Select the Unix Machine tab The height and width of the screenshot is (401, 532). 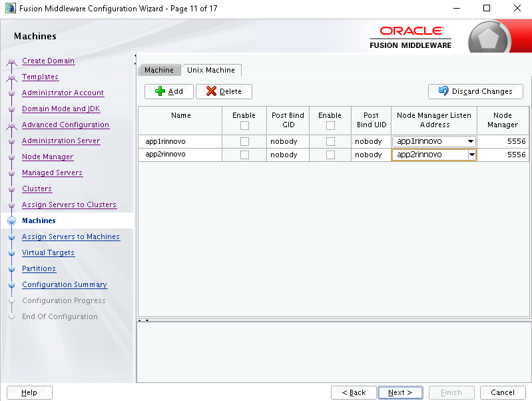(211, 70)
